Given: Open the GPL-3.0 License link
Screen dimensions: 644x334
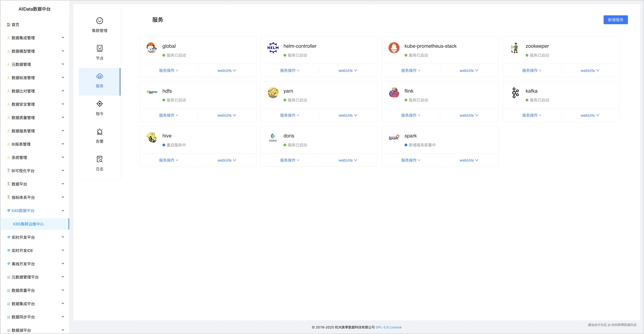Looking at the screenshot, I should (x=388, y=327).
